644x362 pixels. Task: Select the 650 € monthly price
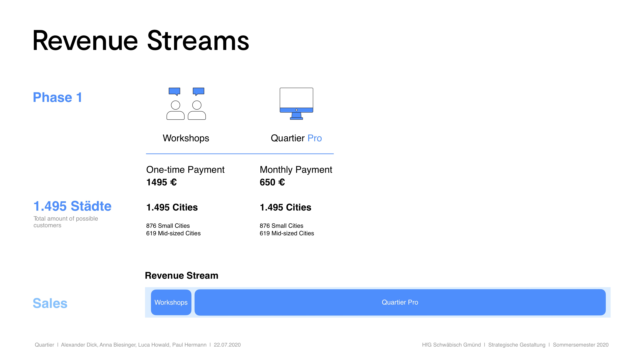point(272,182)
